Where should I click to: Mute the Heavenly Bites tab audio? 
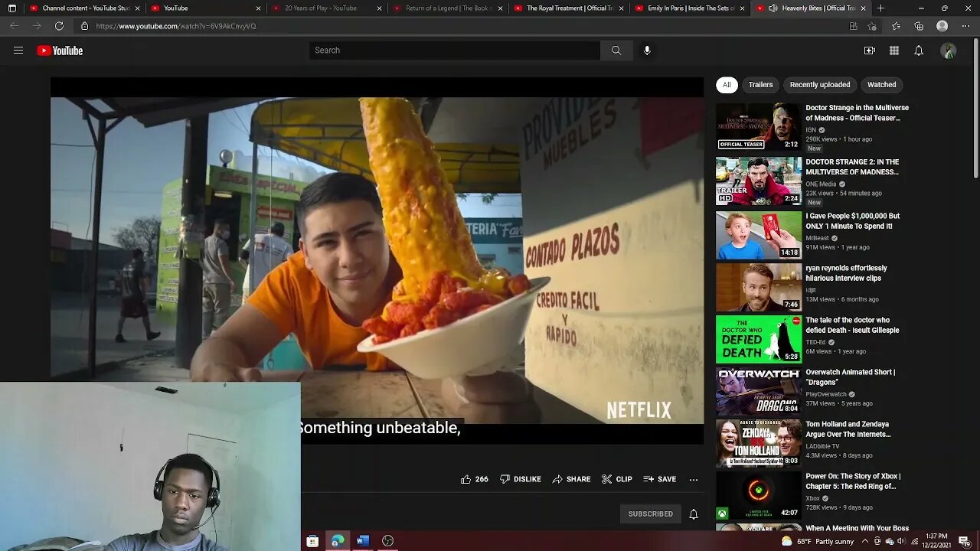tap(773, 8)
